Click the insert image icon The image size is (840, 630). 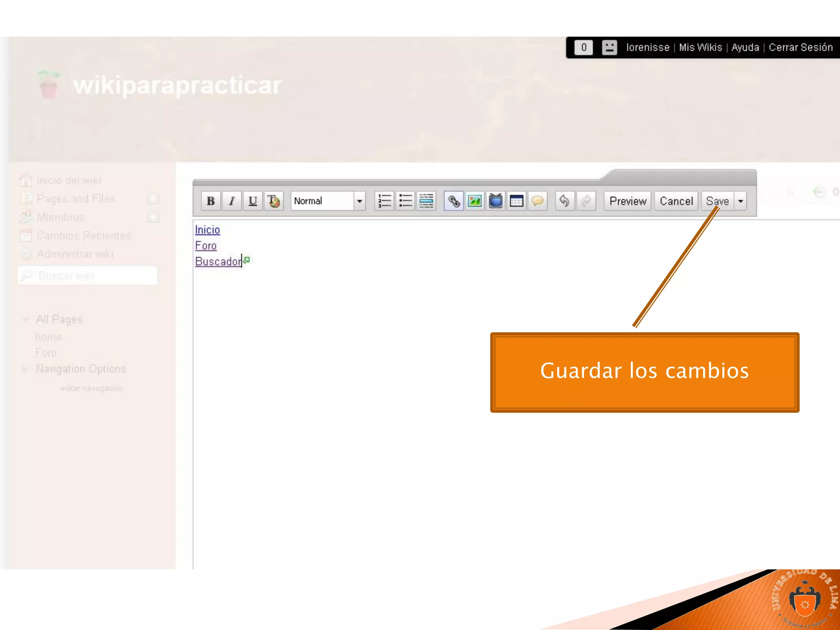[475, 201]
